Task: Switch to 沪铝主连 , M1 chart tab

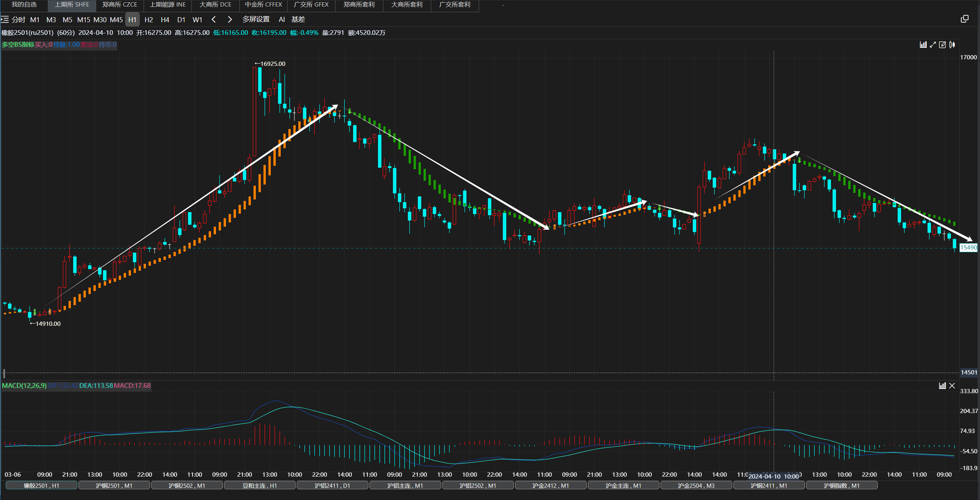Action: coord(405,485)
